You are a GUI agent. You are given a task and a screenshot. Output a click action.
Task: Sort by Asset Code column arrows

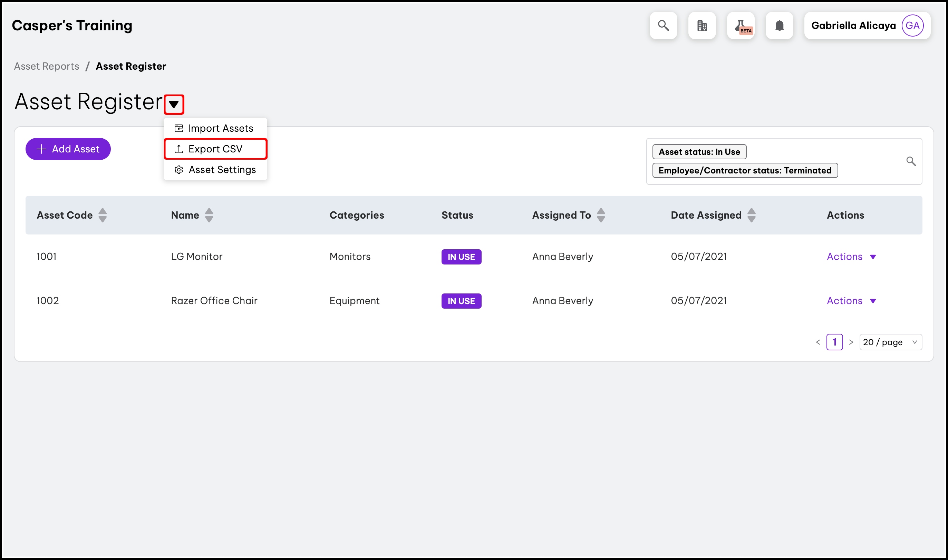tap(102, 215)
